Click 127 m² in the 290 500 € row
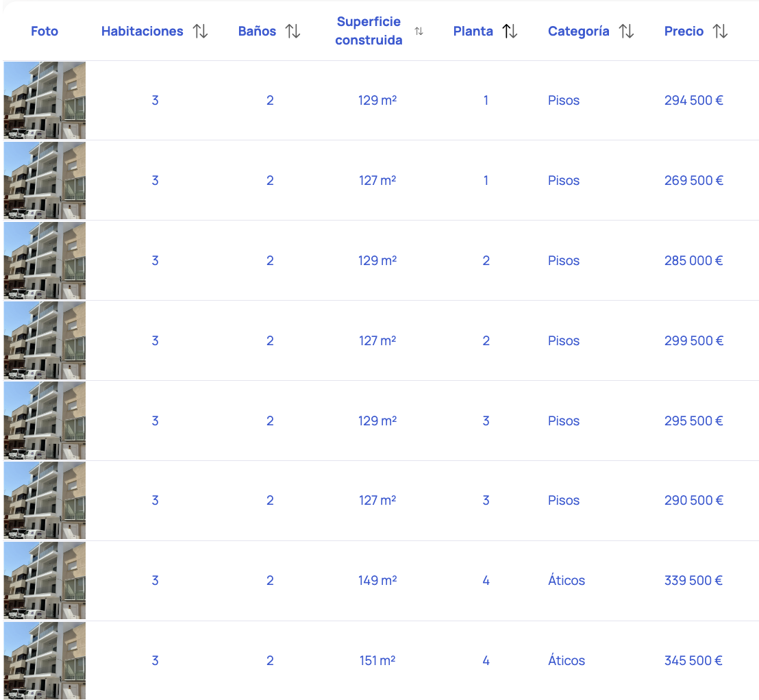The image size is (759, 700). pyautogui.click(x=377, y=501)
